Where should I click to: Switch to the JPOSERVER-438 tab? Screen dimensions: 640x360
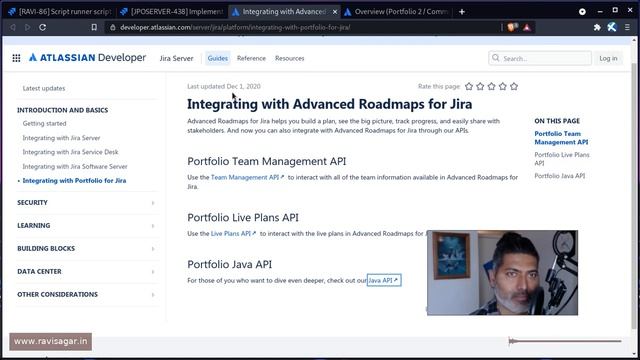tap(172, 12)
